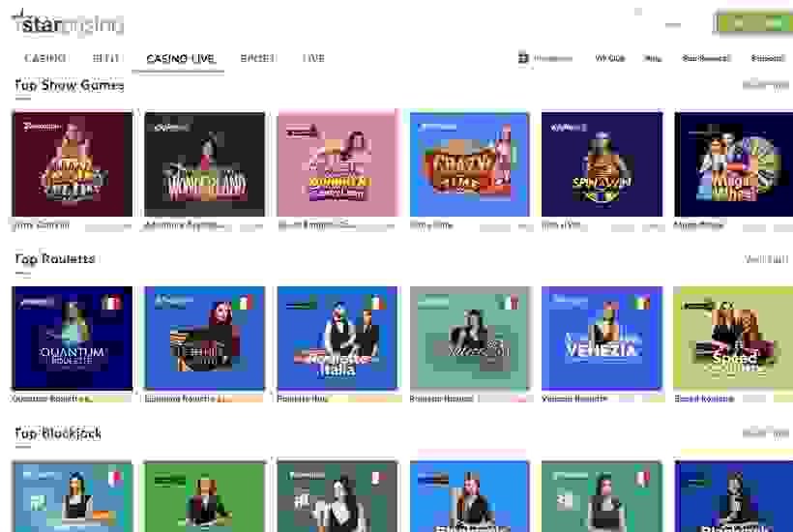793x532 pixels.
Task: Switch to the CASINO LIVE tab
Action: [181, 59]
